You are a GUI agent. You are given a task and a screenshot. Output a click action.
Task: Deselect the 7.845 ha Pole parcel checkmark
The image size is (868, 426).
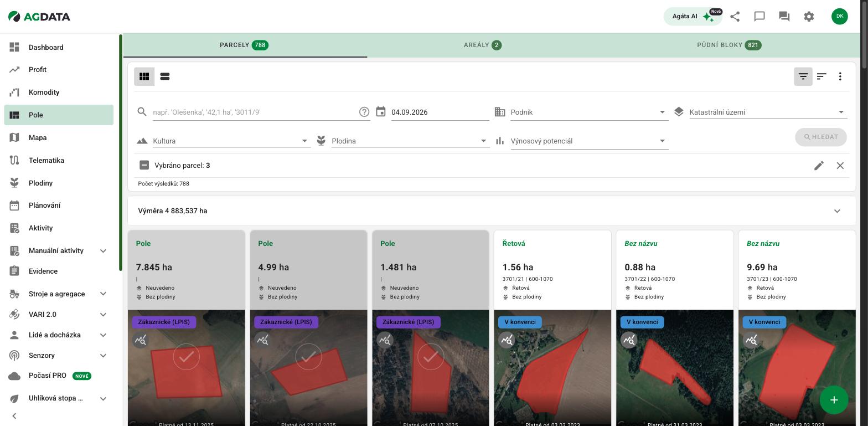187,357
